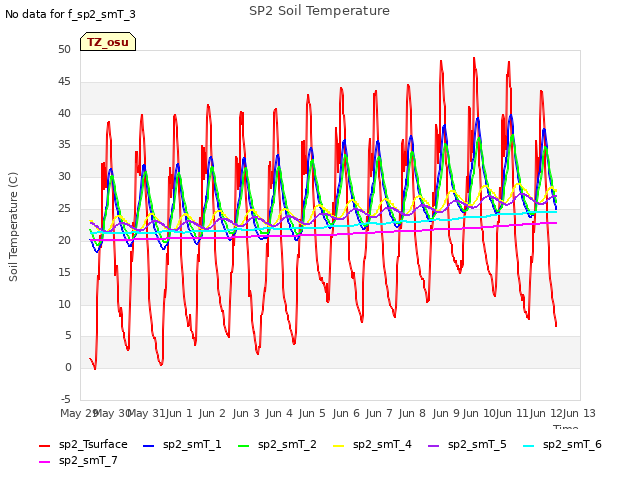
Task: Click the x-axis date label Jun 3
Action: [x=246, y=413]
